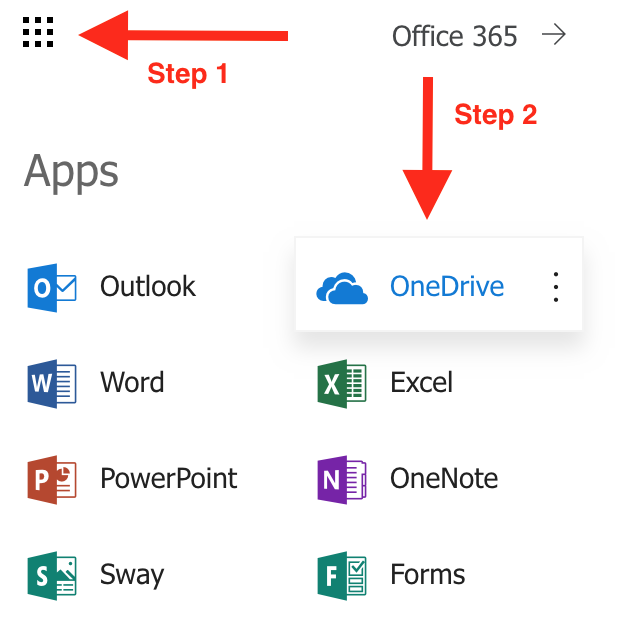Click the PowerPoint app icon

click(52, 480)
